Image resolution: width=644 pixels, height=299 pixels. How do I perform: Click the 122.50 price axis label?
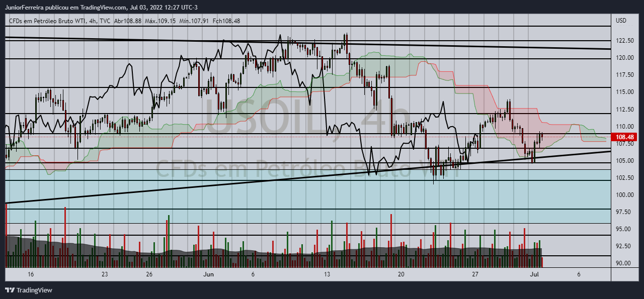tap(624, 41)
